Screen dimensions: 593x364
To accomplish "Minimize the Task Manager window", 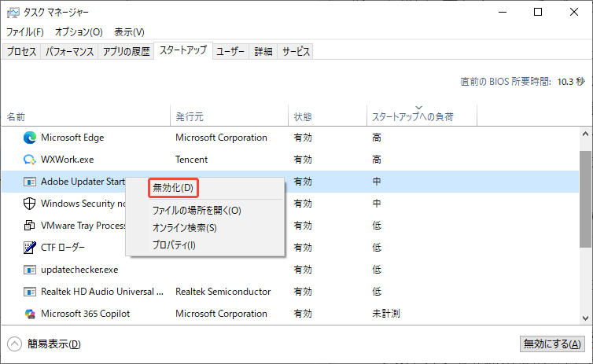I will [503, 12].
